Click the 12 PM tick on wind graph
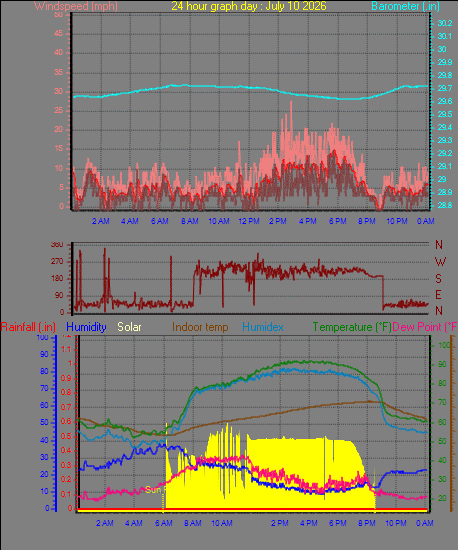The width and height of the screenshot is (458, 550). tap(249, 221)
